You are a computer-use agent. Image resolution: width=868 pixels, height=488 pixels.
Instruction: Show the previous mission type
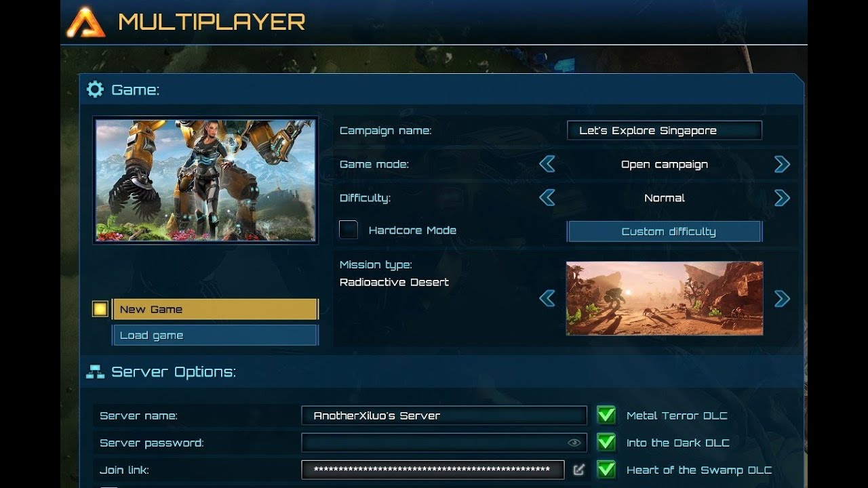pyautogui.click(x=547, y=298)
